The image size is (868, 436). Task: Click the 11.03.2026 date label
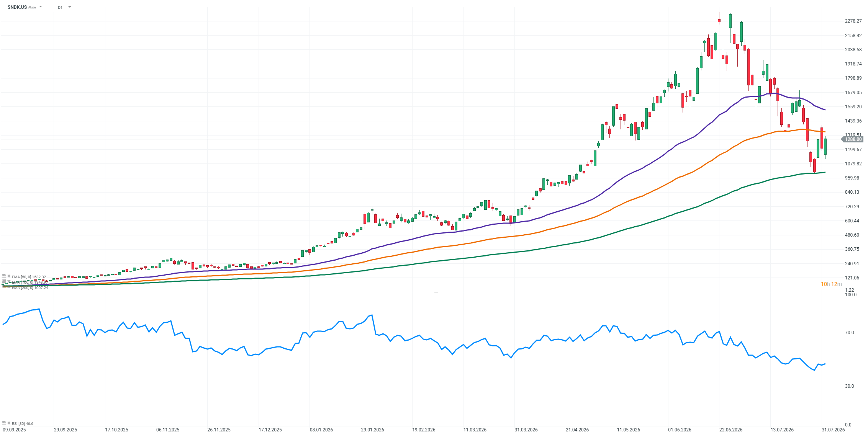(475, 430)
